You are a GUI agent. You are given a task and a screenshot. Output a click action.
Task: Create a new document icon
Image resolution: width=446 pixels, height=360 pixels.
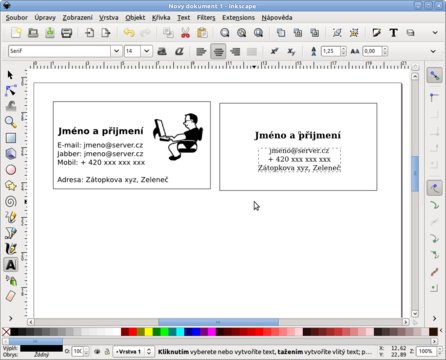(x=16, y=33)
